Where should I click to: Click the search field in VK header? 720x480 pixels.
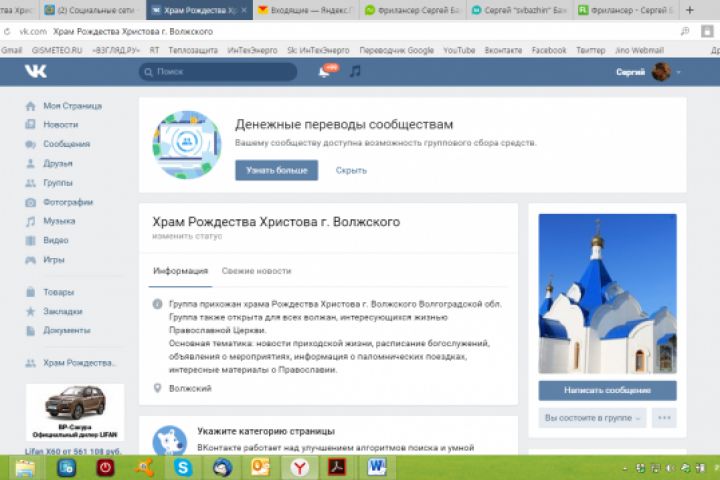tap(218, 72)
